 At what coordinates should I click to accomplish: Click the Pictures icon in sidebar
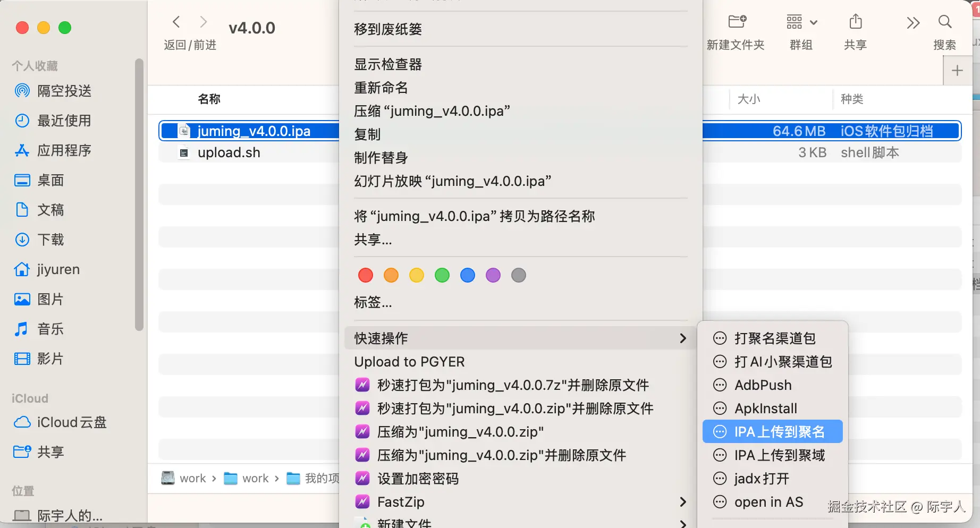pos(22,299)
